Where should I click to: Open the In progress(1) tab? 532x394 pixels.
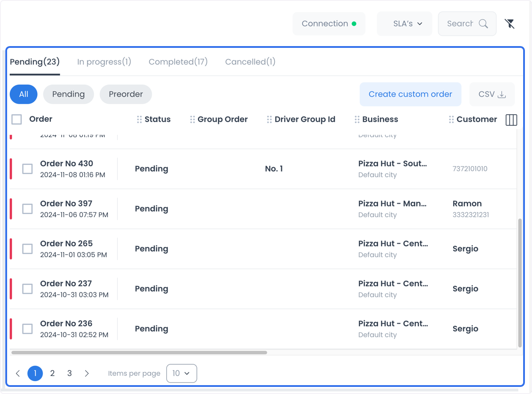(104, 62)
